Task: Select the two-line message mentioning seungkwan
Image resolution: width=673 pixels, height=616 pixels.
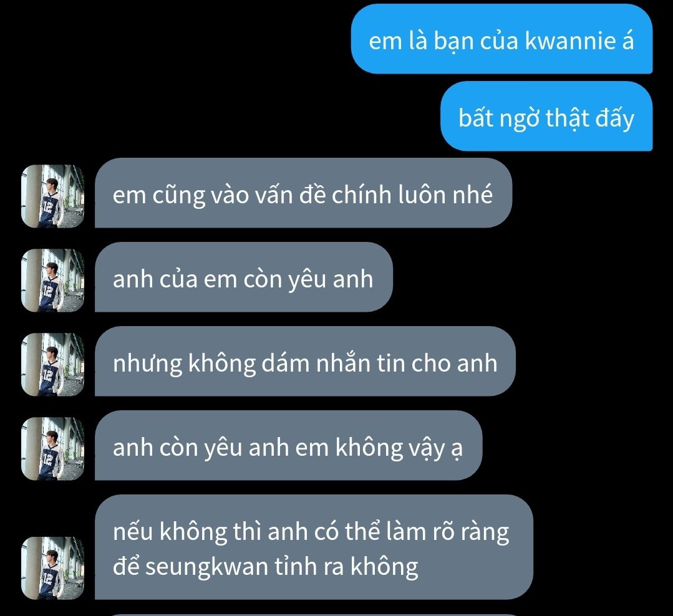Action: coord(314,547)
